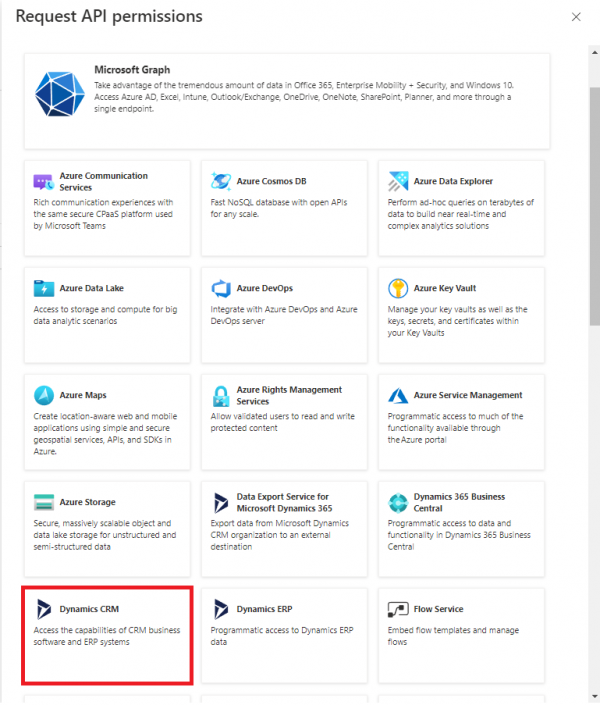Click the Dynamics ERP arrow icon
The image size is (600, 705).
220,609
